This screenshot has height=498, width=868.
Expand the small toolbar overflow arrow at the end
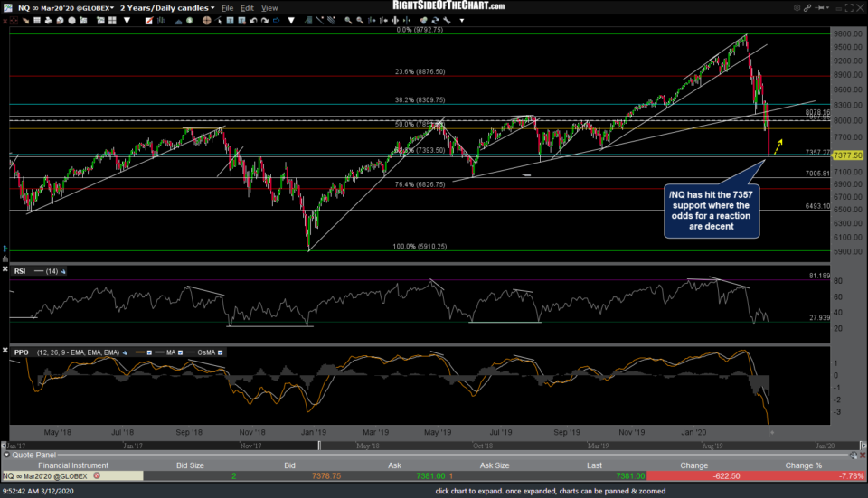(462, 21)
